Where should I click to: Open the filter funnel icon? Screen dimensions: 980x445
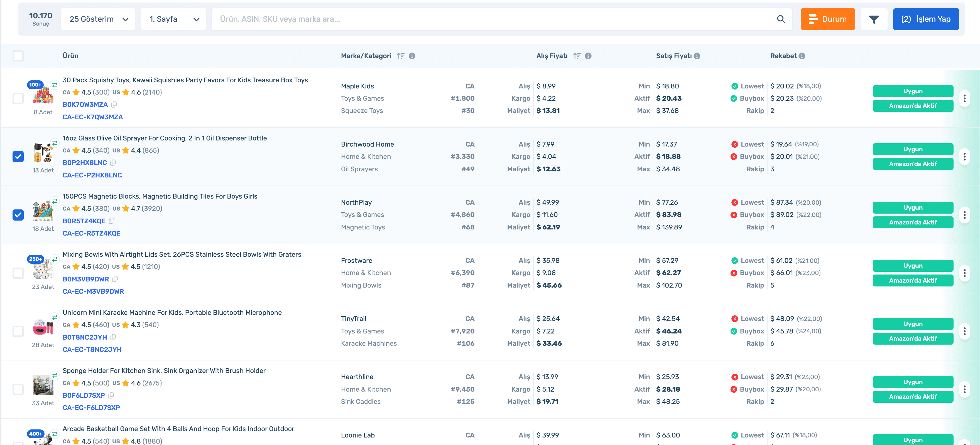point(874,19)
